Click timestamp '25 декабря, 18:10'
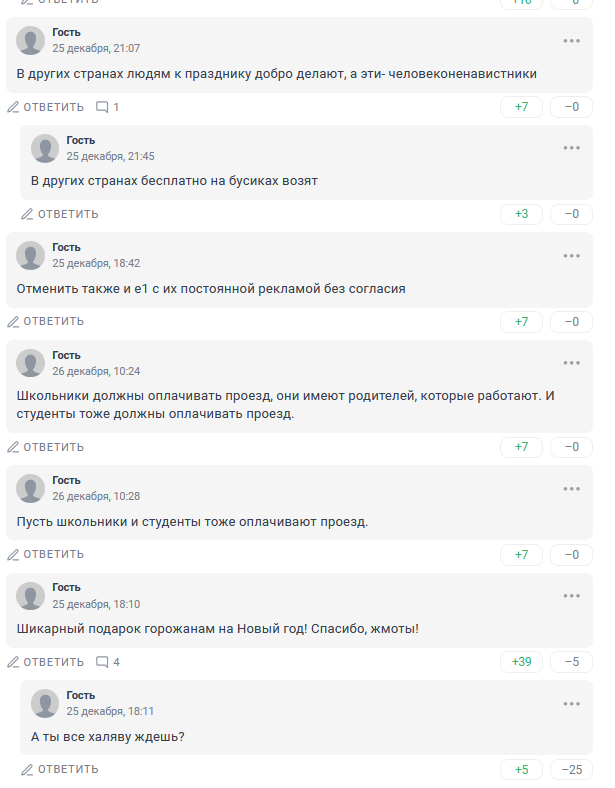 tap(96, 604)
